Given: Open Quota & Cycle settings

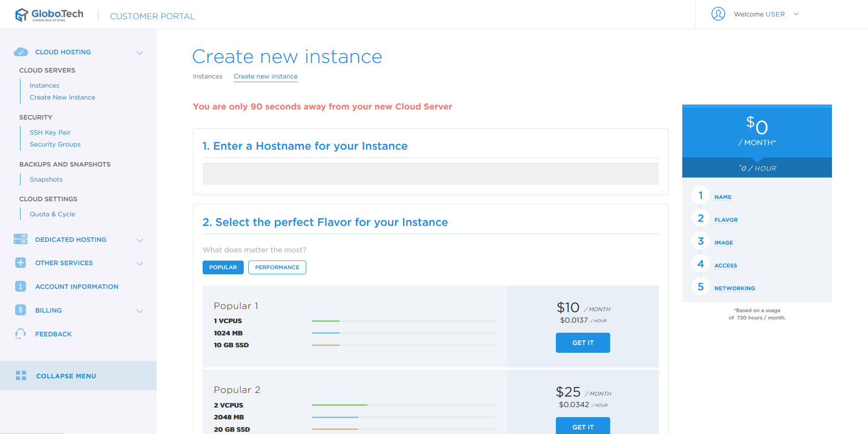Looking at the screenshot, I should tap(52, 214).
